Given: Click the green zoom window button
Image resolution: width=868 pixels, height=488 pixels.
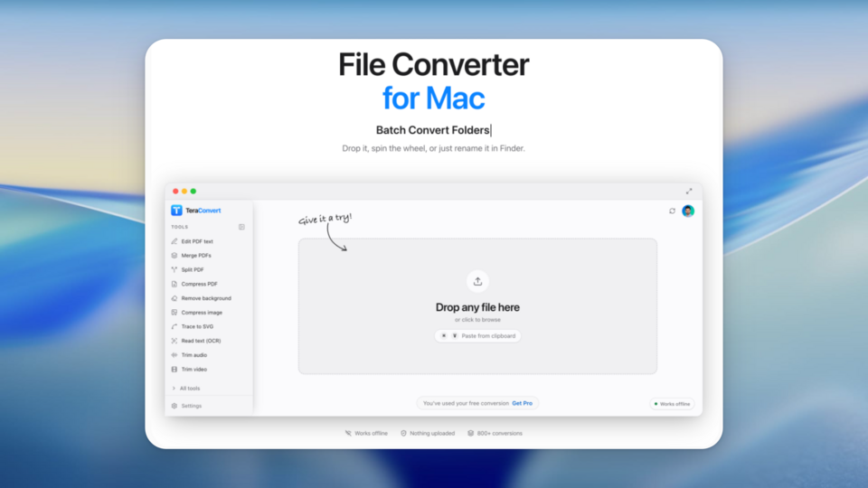Looking at the screenshot, I should click(x=193, y=192).
